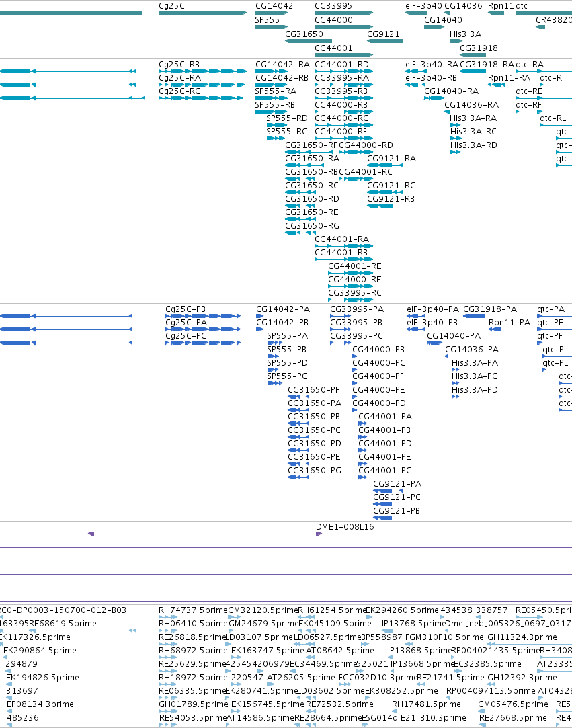
Task: Select transcript Cg25C-RC
Action: click(179, 91)
